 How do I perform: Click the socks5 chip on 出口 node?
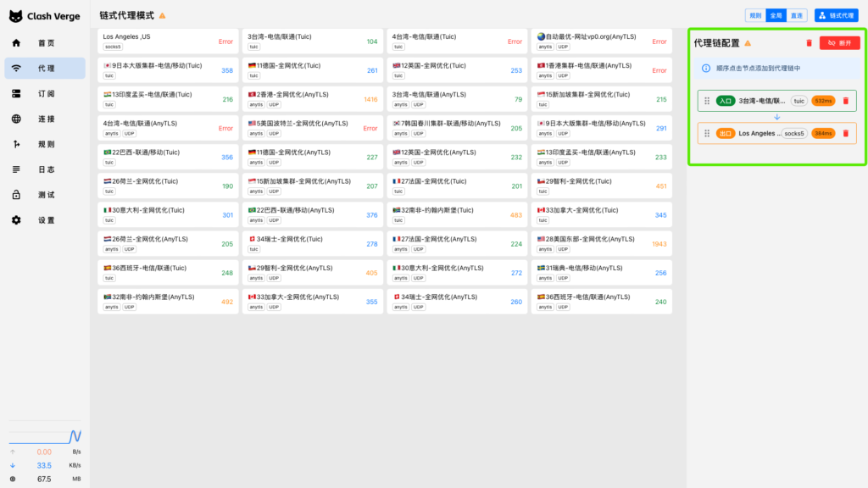[793, 133]
